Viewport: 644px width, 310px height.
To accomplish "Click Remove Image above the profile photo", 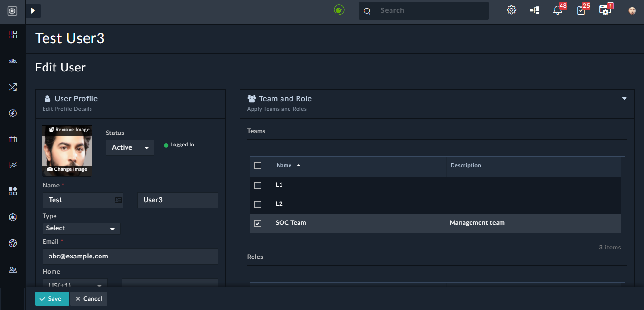I will coord(68,129).
